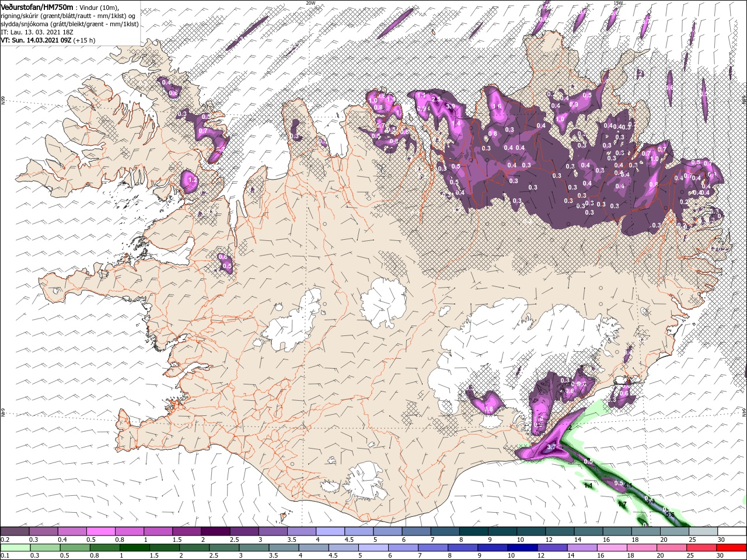Image resolution: width=747 pixels, height=560 pixels.
Task: Select darkest purple upper legend swatch at 2
Action: (x=215, y=531)
